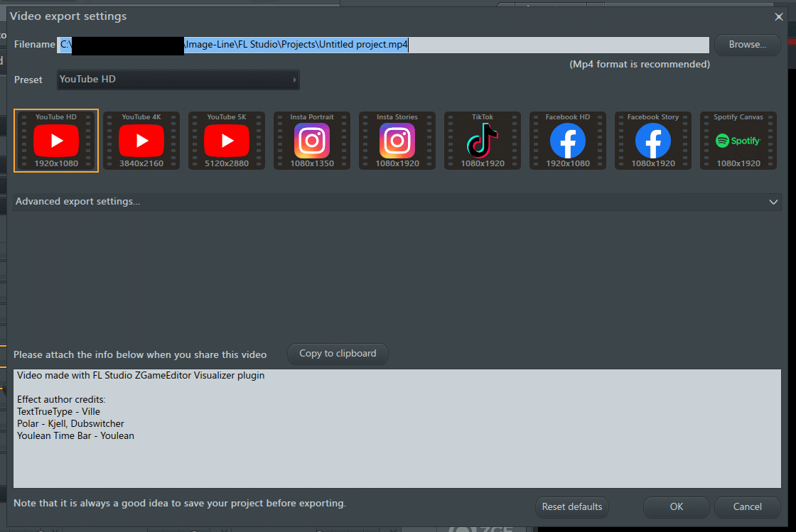Click into the Filename path field
Viewport: 796px width, 532px height.
coord(383,45)
